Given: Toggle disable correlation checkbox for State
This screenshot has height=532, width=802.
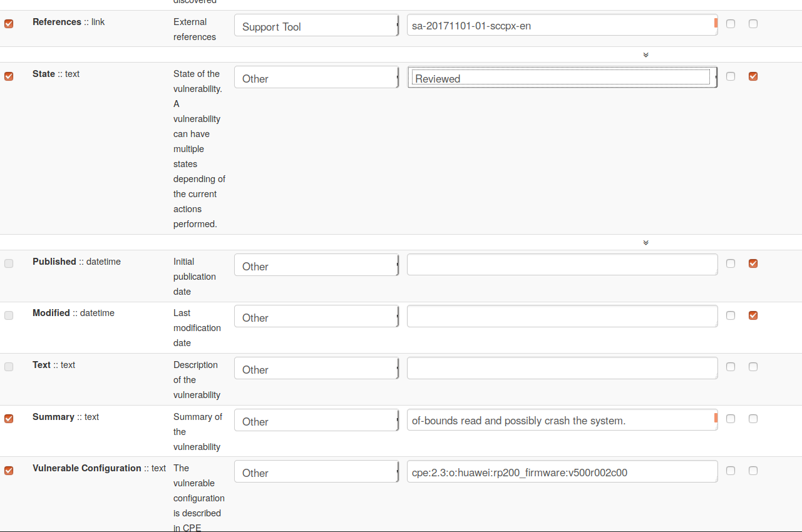Looking at the screenshot, I should (x=753, y=76).
